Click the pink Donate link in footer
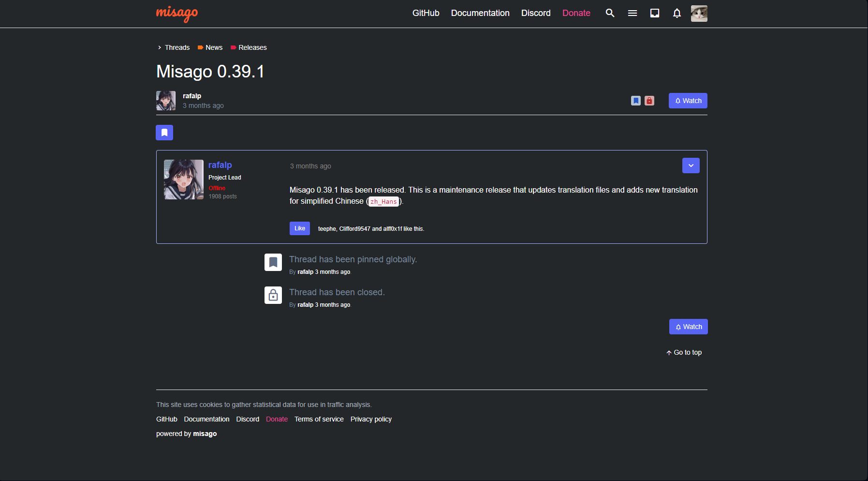868x481 pixels. tap(277, 419)
